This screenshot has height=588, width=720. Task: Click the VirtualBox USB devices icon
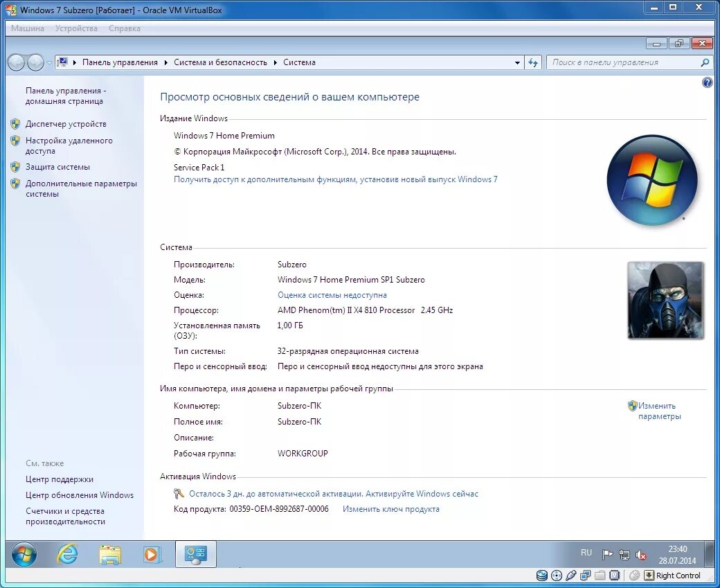click(x=570, y=575)
